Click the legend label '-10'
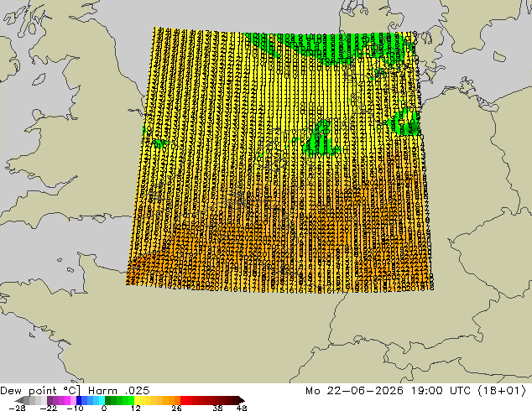Image resolution: width=532 pixels, height=411 pixels. click(75, 408)
